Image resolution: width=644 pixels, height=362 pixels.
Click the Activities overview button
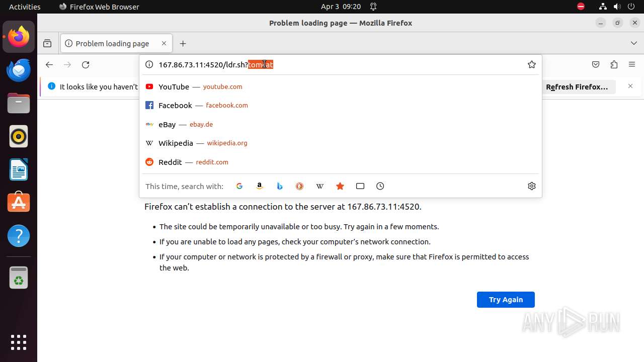tap(25, 7)
